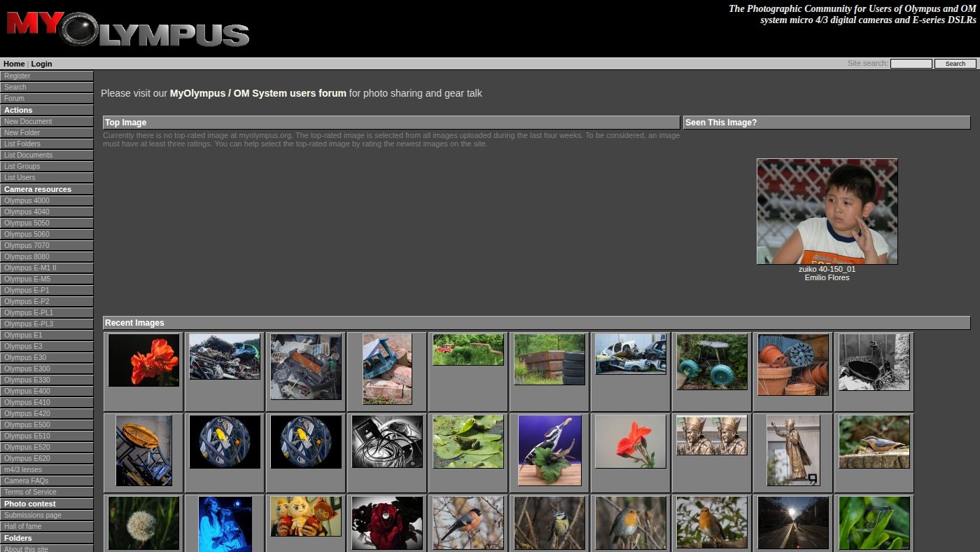
Task: Open the green lily pads thumbnail
Action: coord(468,441)
